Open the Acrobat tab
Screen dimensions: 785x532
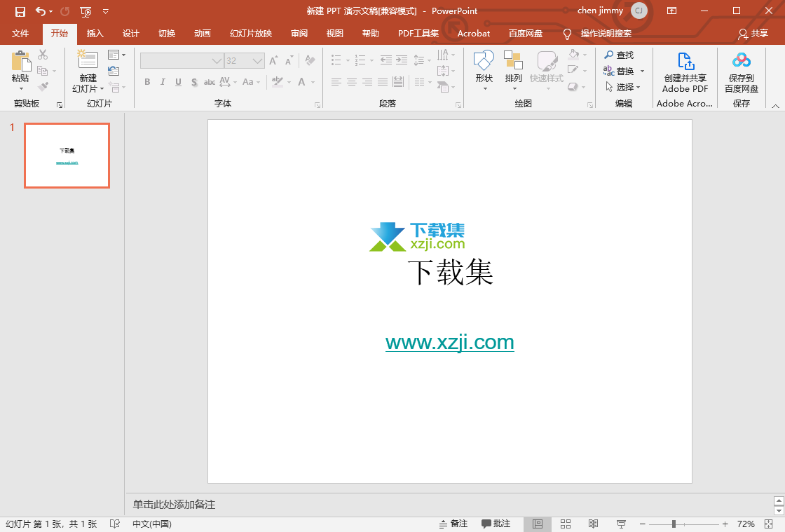[474, 34]
